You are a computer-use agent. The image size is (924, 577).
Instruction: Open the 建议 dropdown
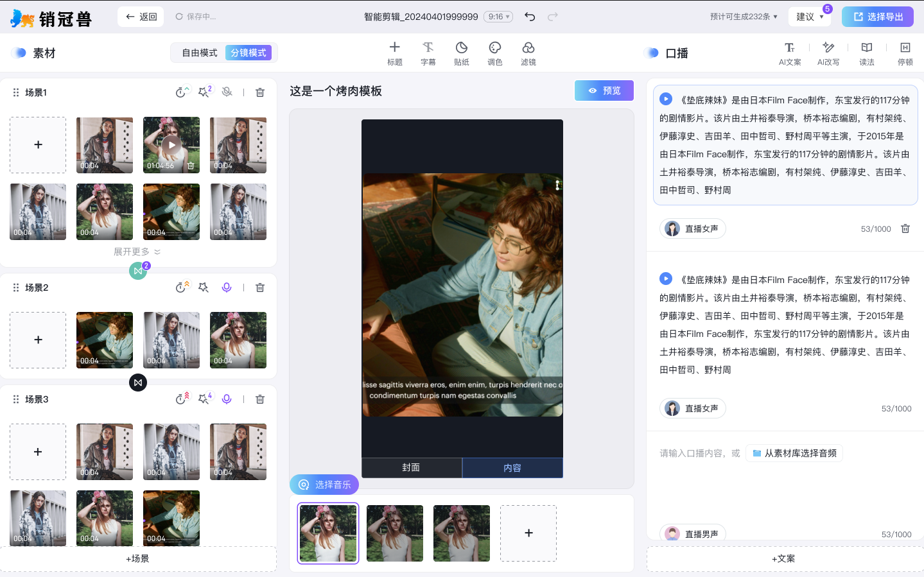pos(809,17)
